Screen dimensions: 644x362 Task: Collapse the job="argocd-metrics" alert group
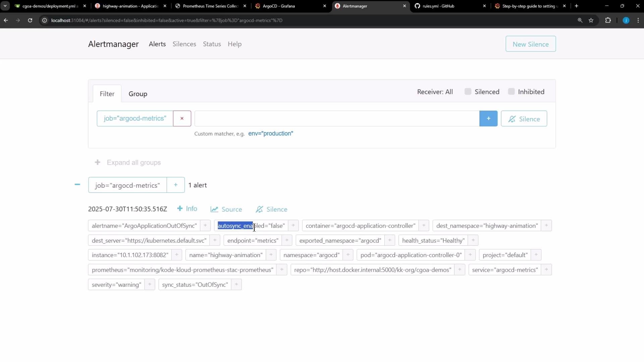(77, 184)
